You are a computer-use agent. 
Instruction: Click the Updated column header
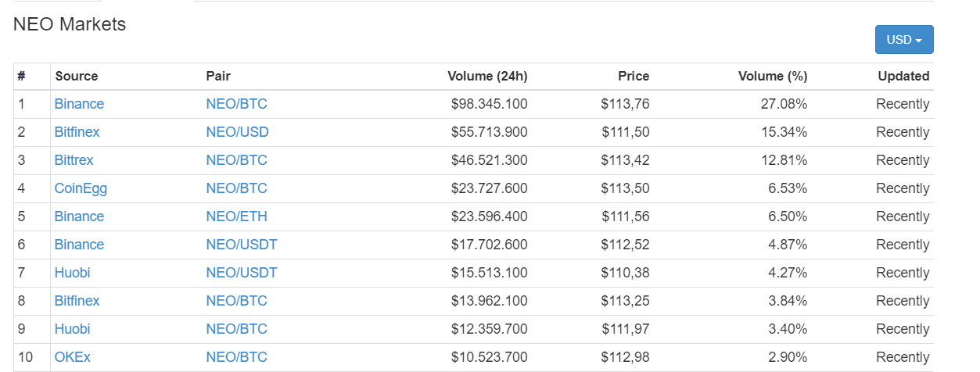tap(903, 76)
